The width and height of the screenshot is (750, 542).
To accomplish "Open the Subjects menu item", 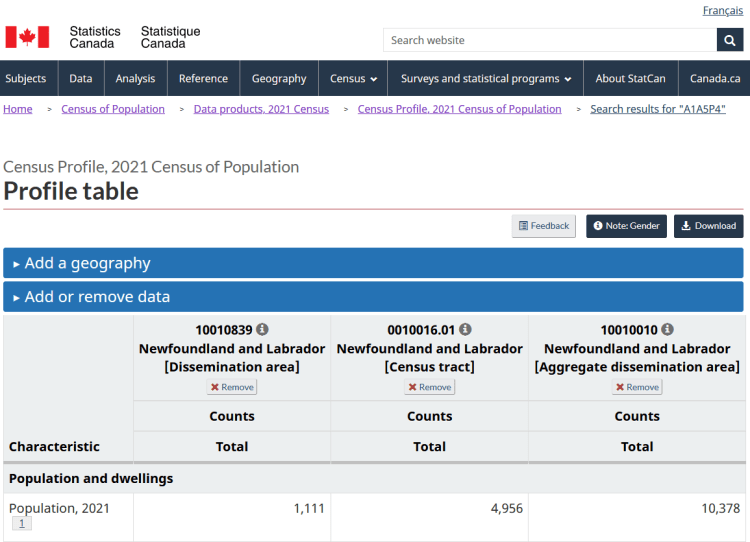I will click(x=26, y=79).
